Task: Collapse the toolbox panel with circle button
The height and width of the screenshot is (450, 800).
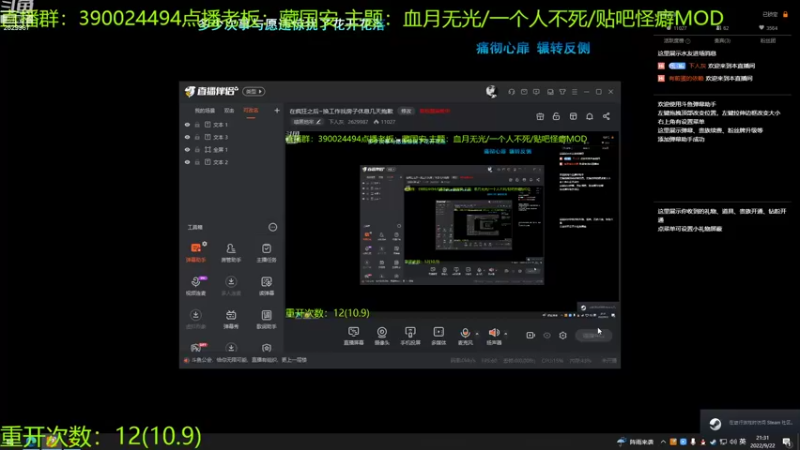Action: tap(273, 227)
